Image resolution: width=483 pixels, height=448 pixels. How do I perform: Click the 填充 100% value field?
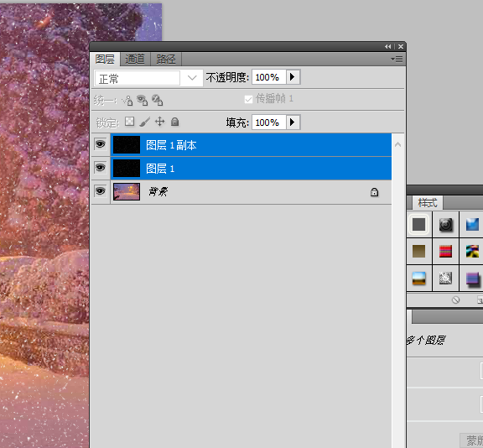tap(269, 122)
